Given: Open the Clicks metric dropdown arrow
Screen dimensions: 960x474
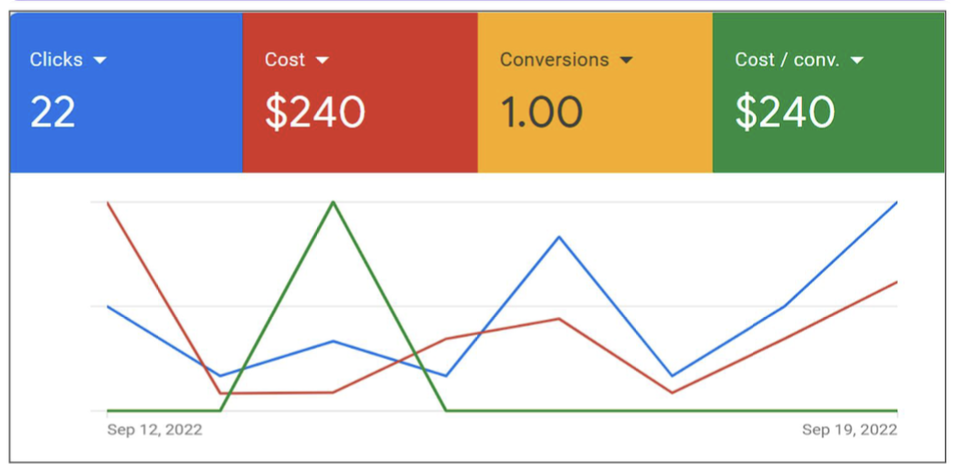Looking at the screenshot, I should [99, 60].
